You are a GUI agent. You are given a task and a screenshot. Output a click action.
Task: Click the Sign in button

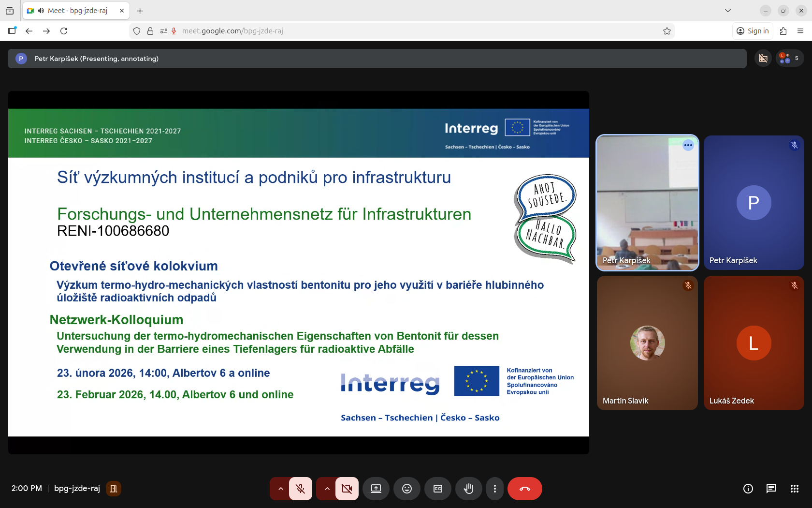[x=753, y=31]
